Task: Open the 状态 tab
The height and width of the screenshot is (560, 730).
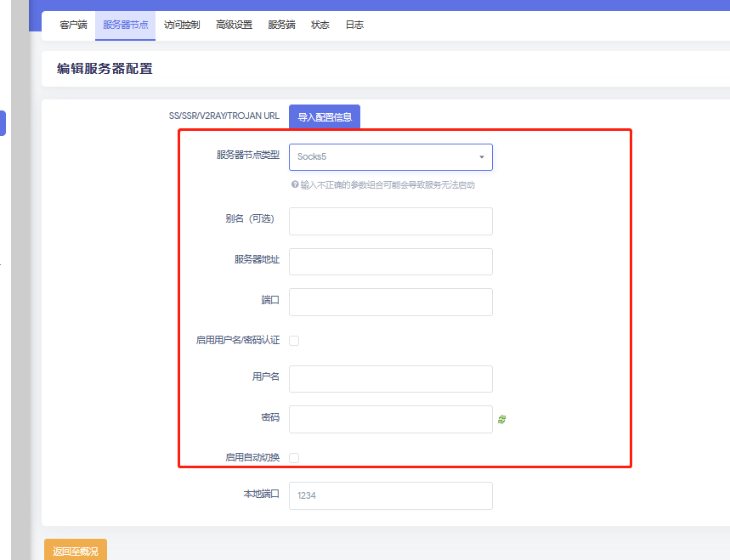Action: (x=320, y=25)
